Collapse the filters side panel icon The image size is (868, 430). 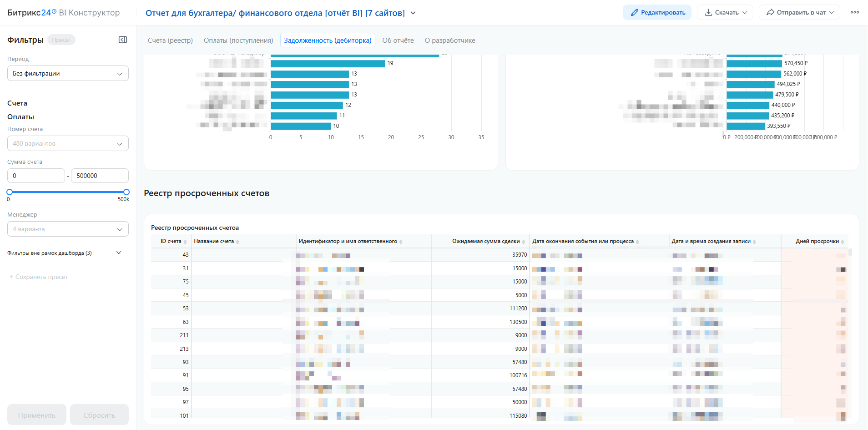tap(123, 40)
